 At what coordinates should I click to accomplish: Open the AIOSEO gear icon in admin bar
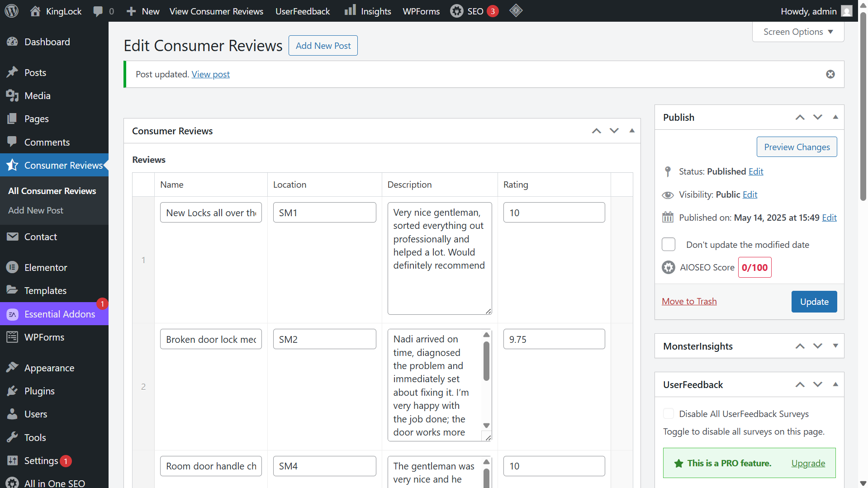pos(456,11)
